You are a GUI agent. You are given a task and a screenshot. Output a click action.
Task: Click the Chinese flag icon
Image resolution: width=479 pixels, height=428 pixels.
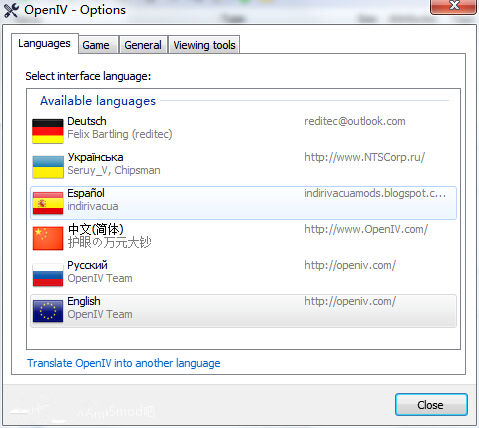pos(48,238)
